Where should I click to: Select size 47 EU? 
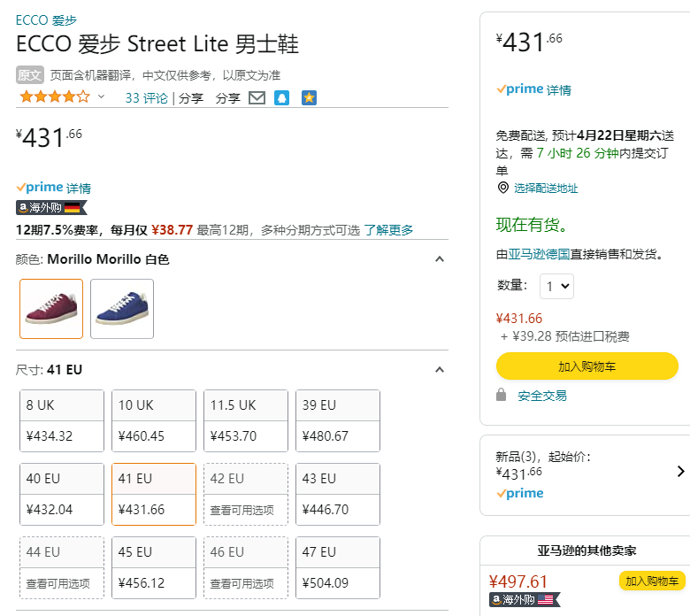[x=338, y=567]
